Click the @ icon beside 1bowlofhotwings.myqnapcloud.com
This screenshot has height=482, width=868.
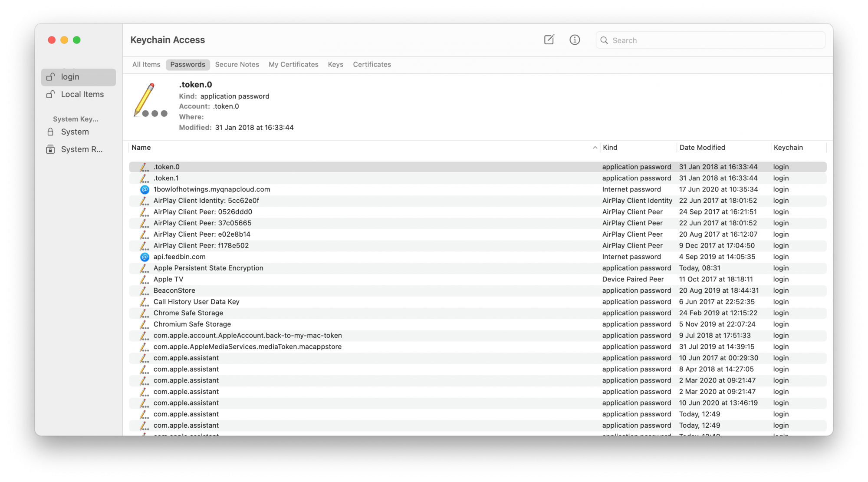[145, 190]
